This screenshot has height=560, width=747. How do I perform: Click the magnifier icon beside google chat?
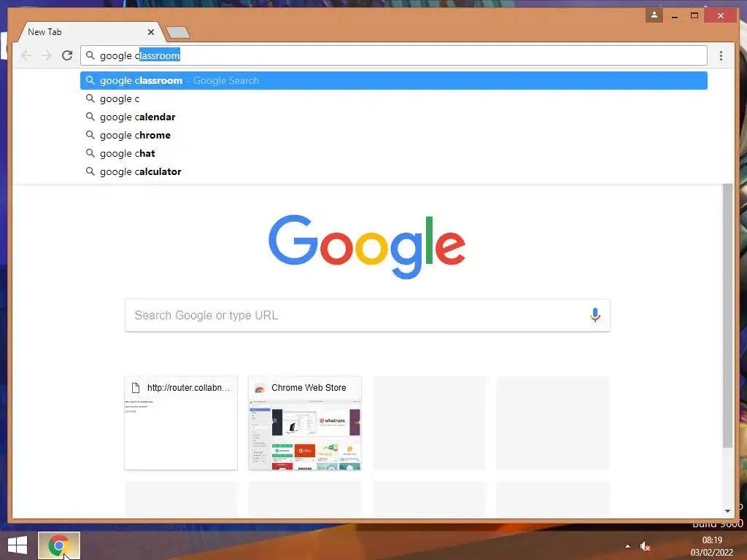click(x=90, y=153)
